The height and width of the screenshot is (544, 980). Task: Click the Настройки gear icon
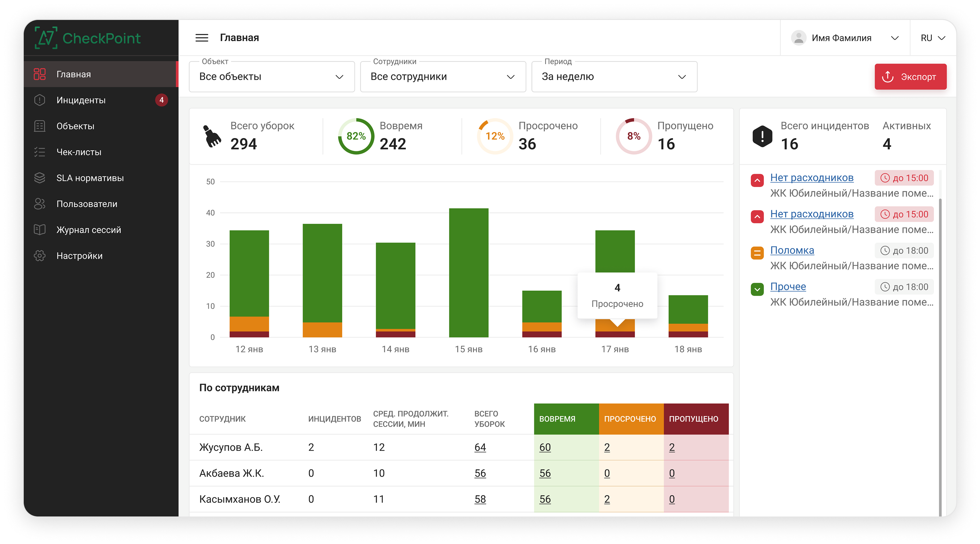click(40, 256)
